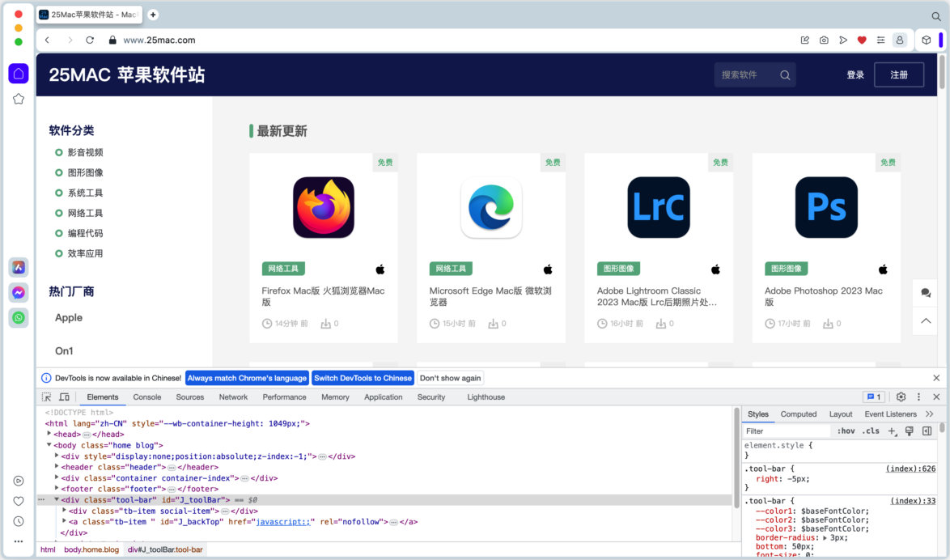Click the back-to-top arrow button

tap(926, 321)
